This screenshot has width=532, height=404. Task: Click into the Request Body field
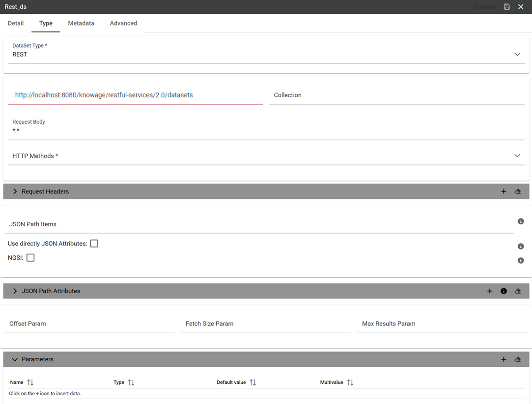point(266,129)
